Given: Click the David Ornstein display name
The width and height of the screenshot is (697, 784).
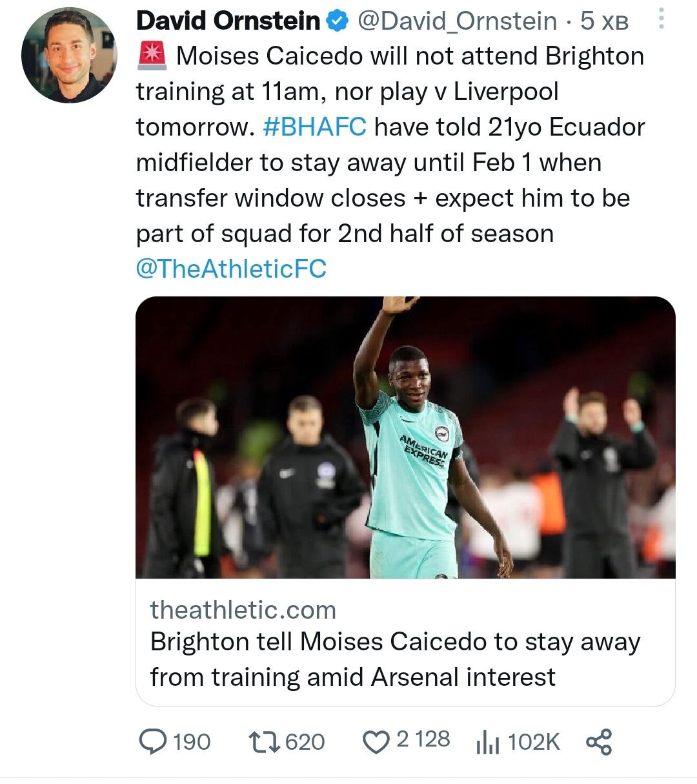Looking at the screenshot, I should coord(228,21).
